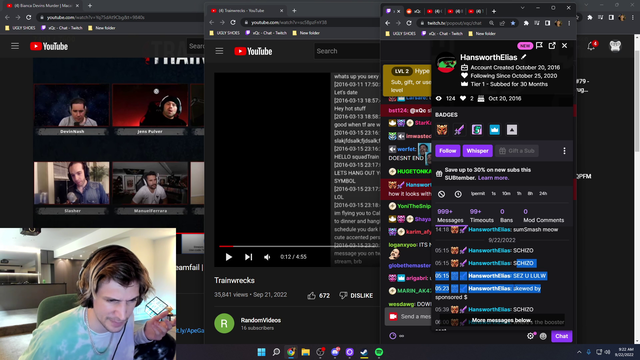Bookmark the Twitch page with the star icon

pos(513,23)
